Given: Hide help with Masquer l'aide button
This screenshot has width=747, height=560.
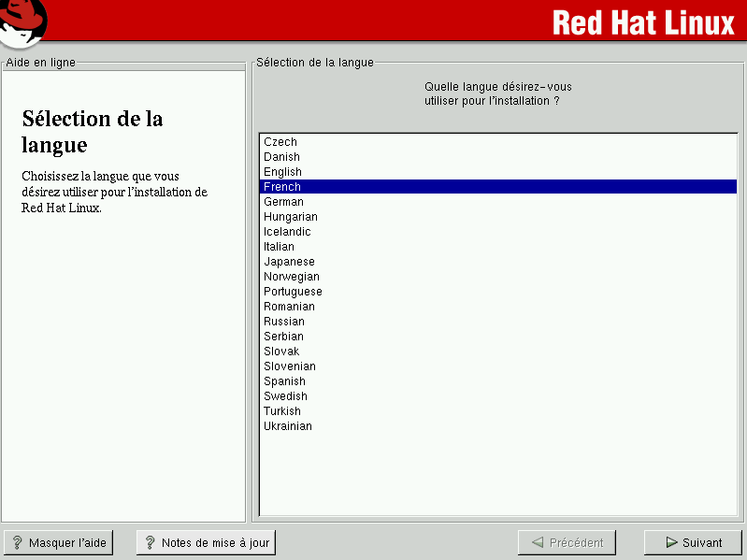Looking at the screenshot, I should tap(57, 542).
